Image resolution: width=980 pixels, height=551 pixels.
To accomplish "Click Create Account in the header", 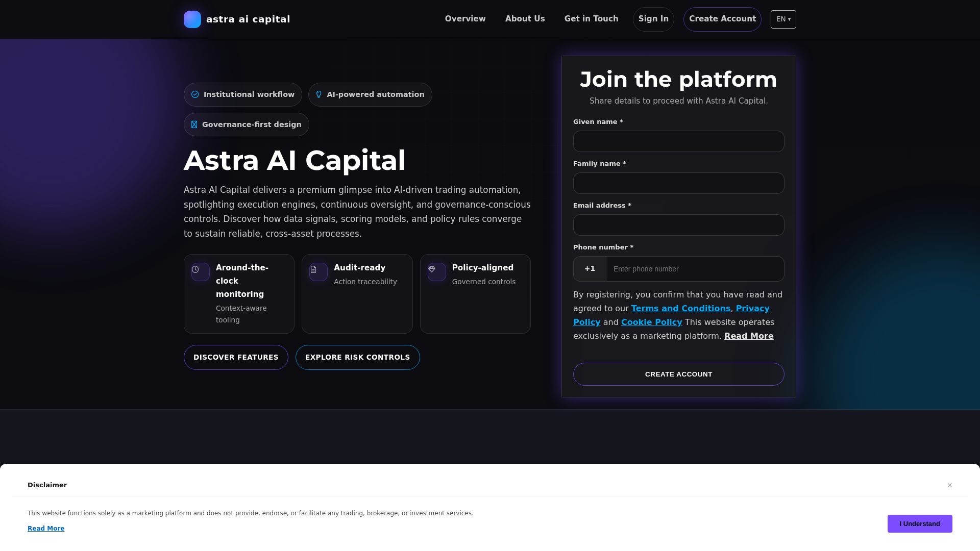I will pyautogui.click(x=722, y=19).
